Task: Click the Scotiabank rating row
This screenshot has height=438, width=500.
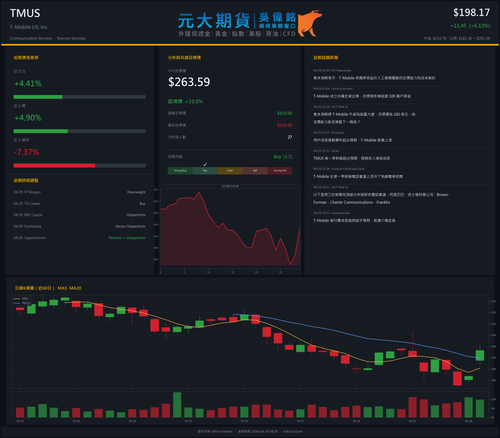Action: (80, 226)
